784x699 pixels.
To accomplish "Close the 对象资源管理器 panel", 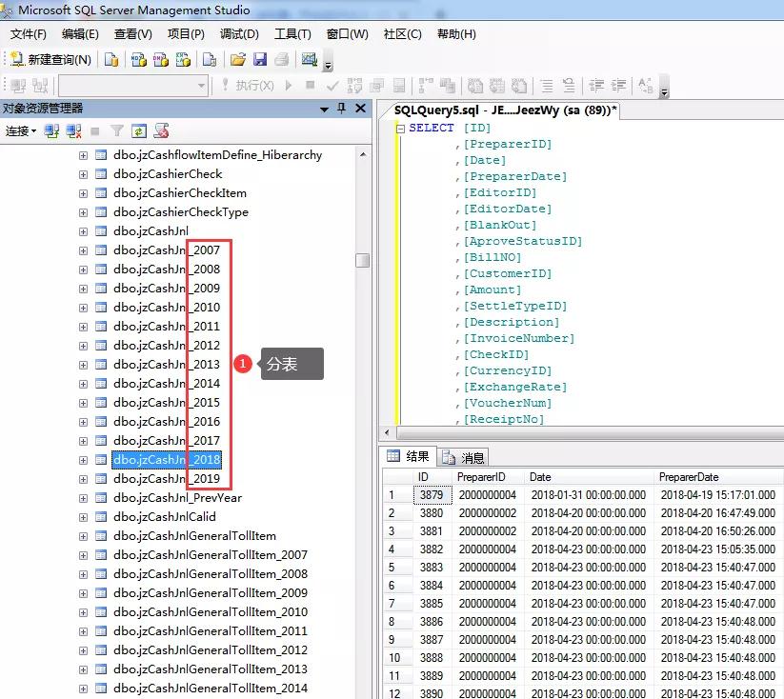I will [360, 108].
